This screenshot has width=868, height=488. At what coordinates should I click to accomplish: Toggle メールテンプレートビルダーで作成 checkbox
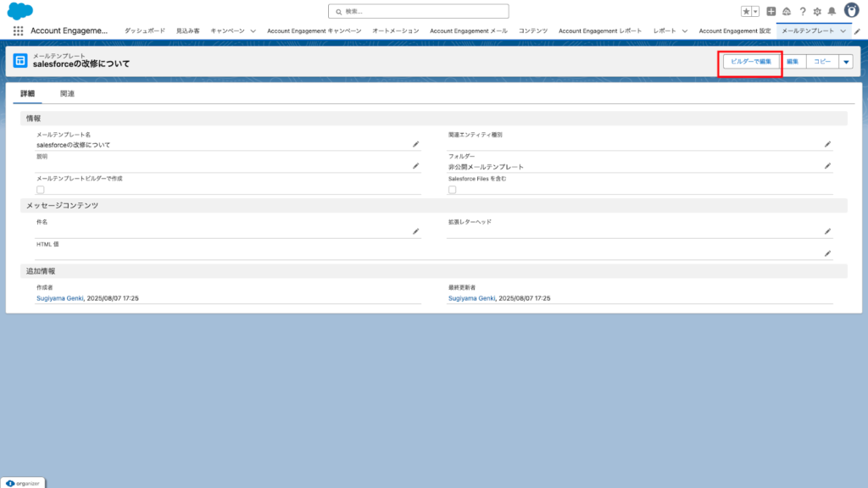click(41, 190)
